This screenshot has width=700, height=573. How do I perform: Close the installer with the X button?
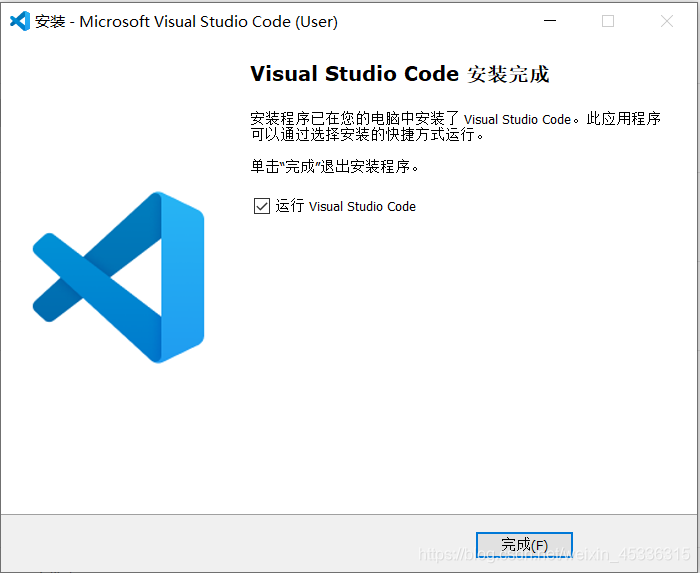coord(667,21)
